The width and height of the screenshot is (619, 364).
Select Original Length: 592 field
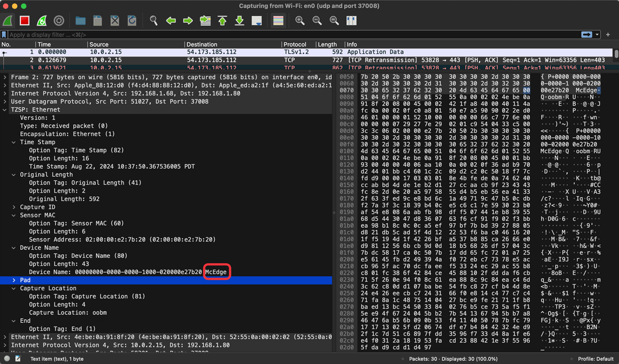tap(64, 199)
